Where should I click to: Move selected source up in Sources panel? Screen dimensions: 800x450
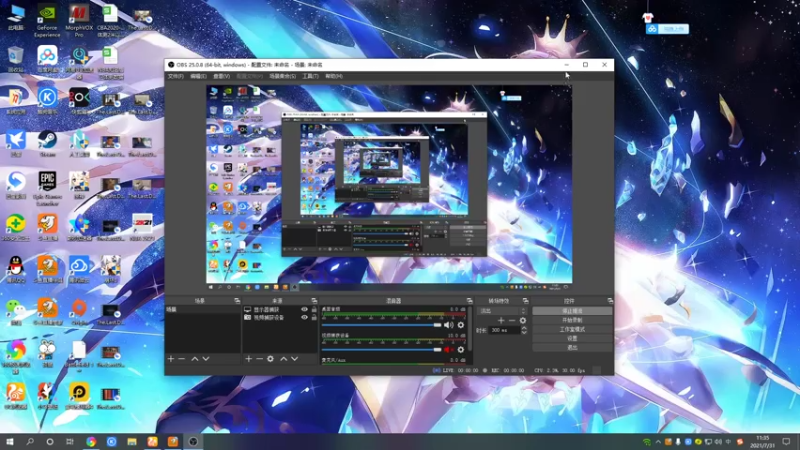point(284,359)
